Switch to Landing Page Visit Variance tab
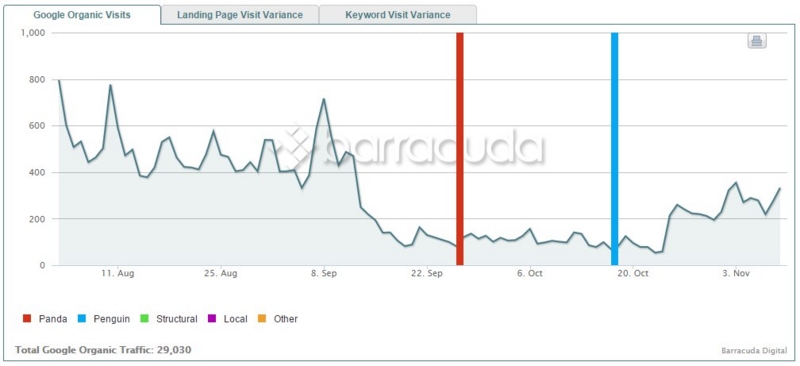The width and height of the screenshot is (800, 366). tap(240, 15)
